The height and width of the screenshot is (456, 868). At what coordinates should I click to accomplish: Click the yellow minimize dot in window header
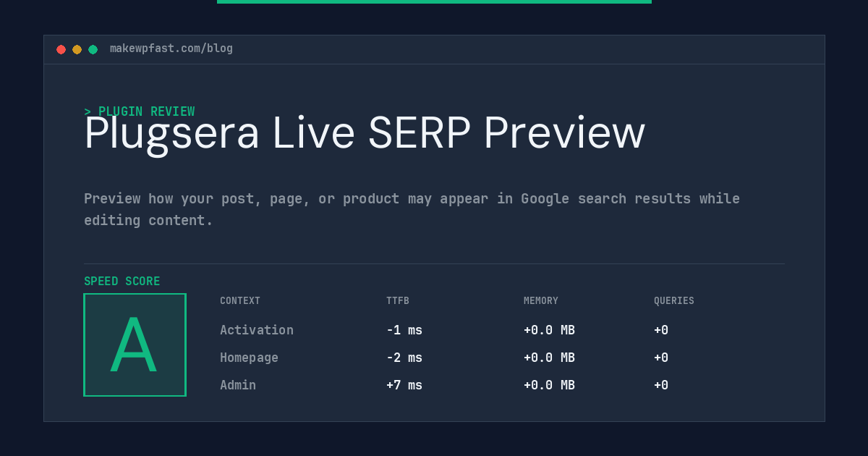tap(77, 49)
